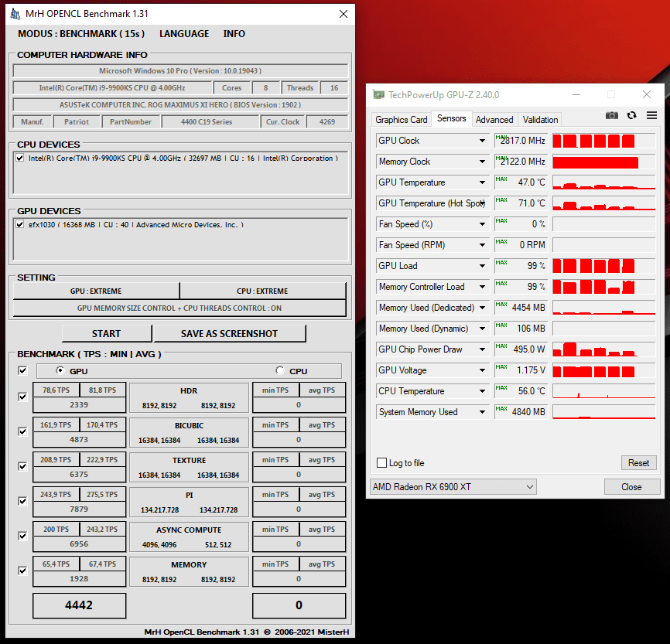Click the PI score 7879
The image size is (670, 644).
[79, 509]
